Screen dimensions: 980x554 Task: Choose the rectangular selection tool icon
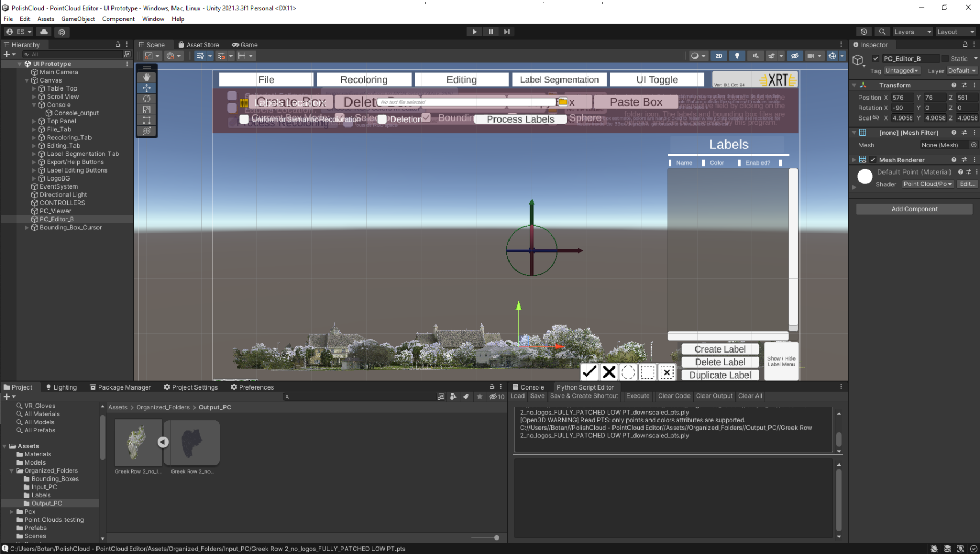pos(647,371)
